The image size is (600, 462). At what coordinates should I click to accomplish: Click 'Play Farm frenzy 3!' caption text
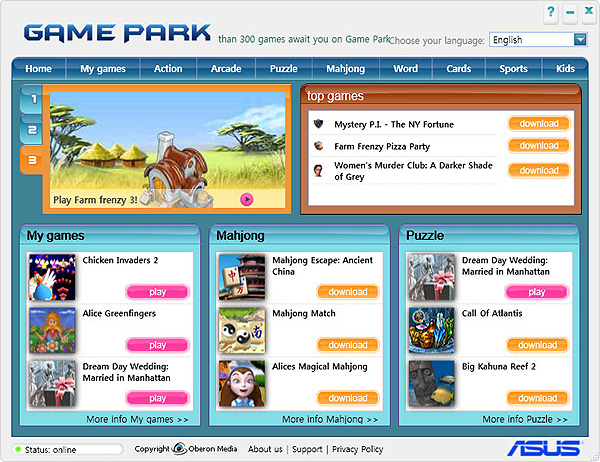95,200
